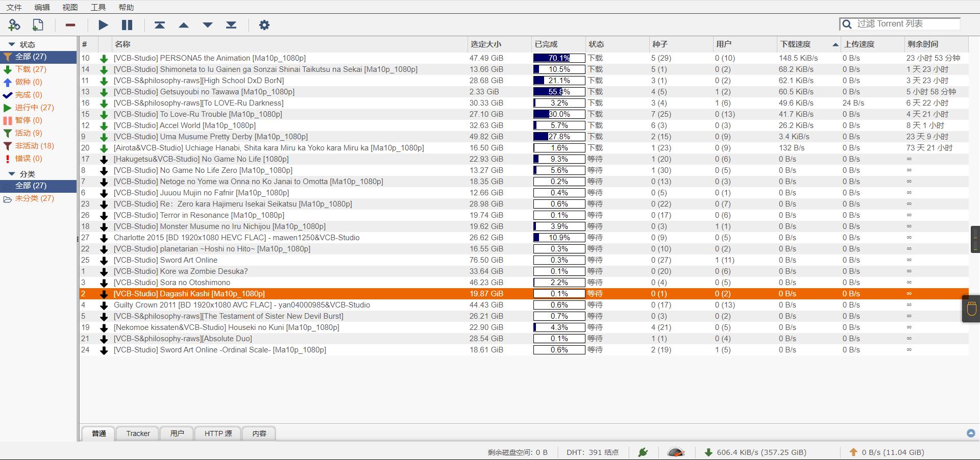
Task: Sort by 选定大小 column header
Action: 499,44
